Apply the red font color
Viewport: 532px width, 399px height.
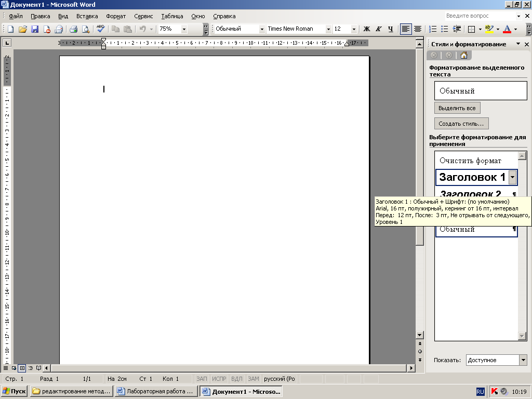507,29
